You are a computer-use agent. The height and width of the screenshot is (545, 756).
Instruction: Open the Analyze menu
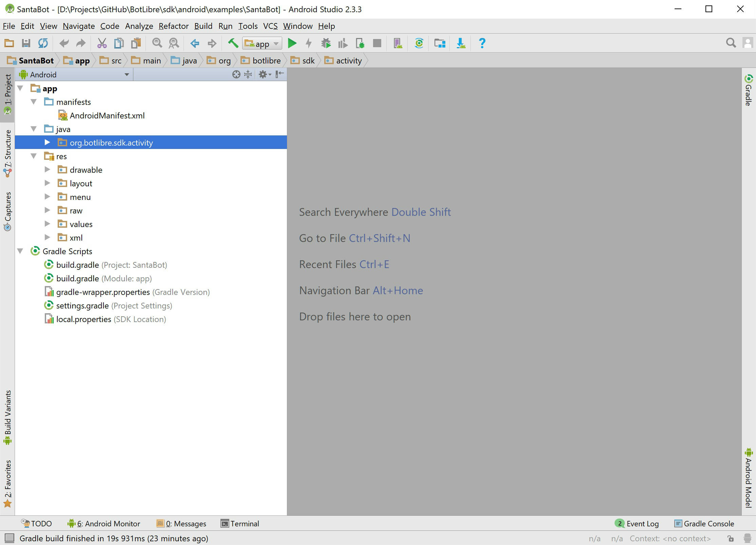139,26
